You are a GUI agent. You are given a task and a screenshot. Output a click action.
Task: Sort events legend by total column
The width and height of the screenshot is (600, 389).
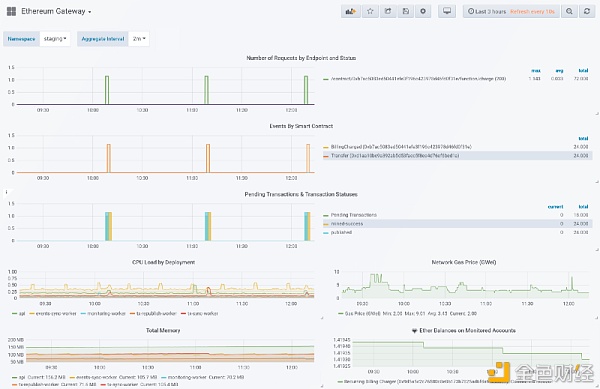tap(583, 138)
